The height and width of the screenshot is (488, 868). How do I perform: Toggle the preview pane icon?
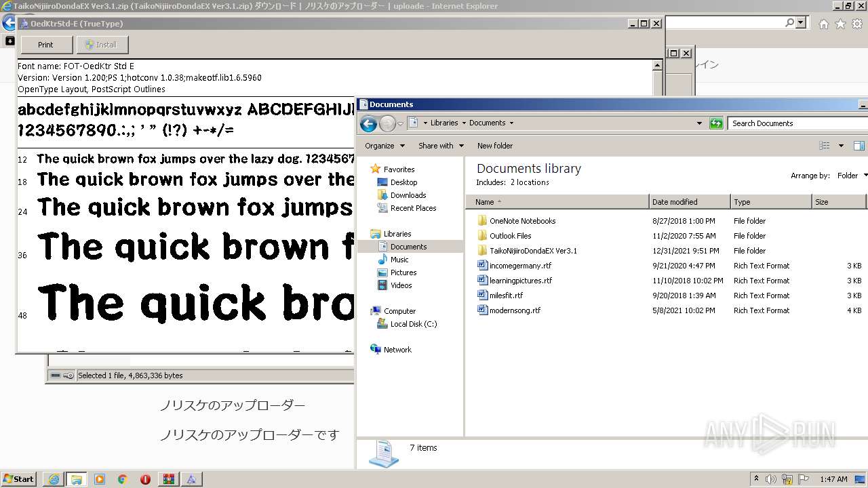point(859,146)
